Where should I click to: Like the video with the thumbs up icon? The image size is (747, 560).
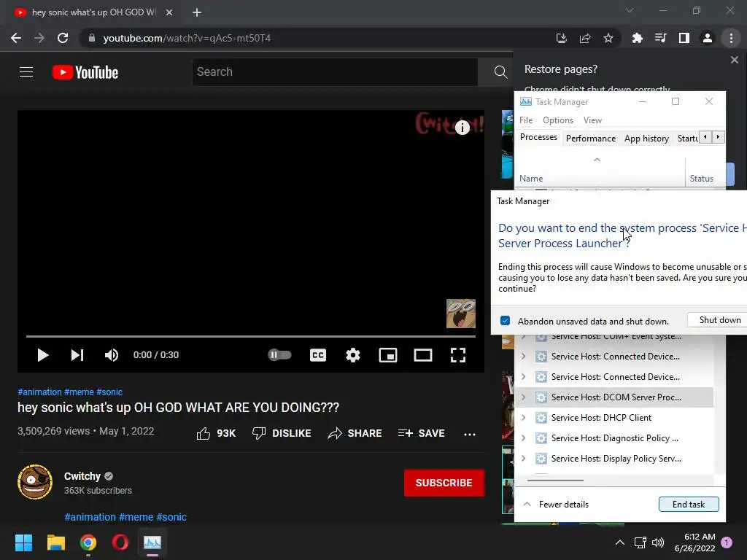[204, 433]
